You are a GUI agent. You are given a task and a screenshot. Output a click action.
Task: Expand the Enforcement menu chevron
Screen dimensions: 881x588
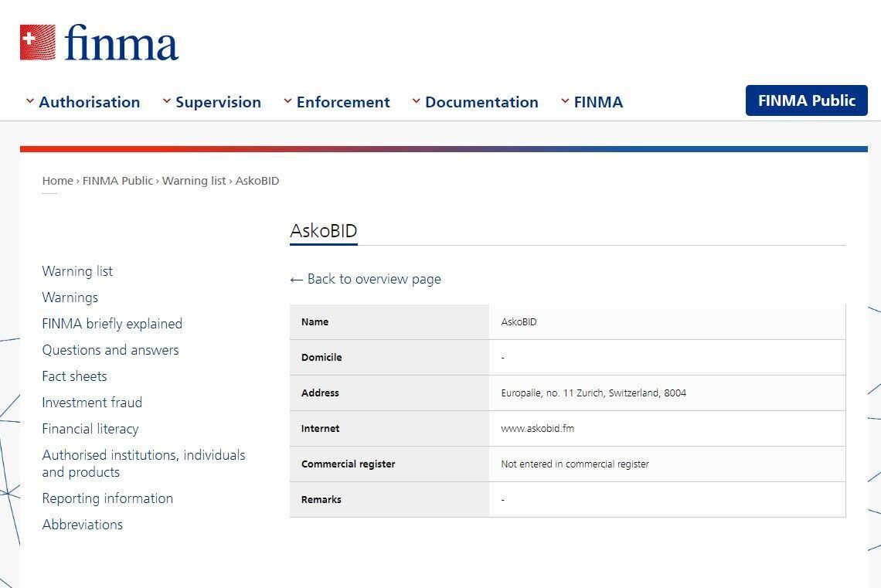point(287,101)
